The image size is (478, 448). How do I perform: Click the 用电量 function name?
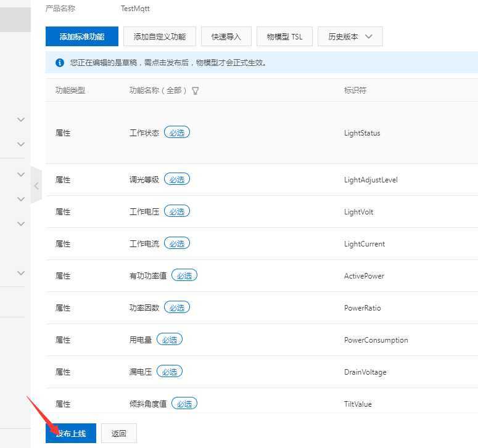[141, 340]
